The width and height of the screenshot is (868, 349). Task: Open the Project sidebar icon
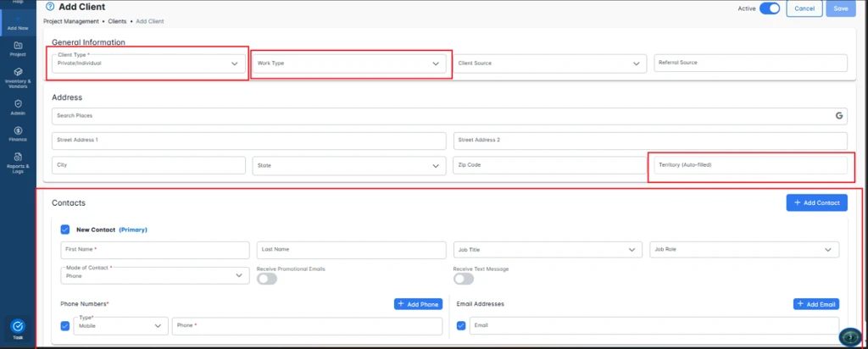[x=18, y=47]
